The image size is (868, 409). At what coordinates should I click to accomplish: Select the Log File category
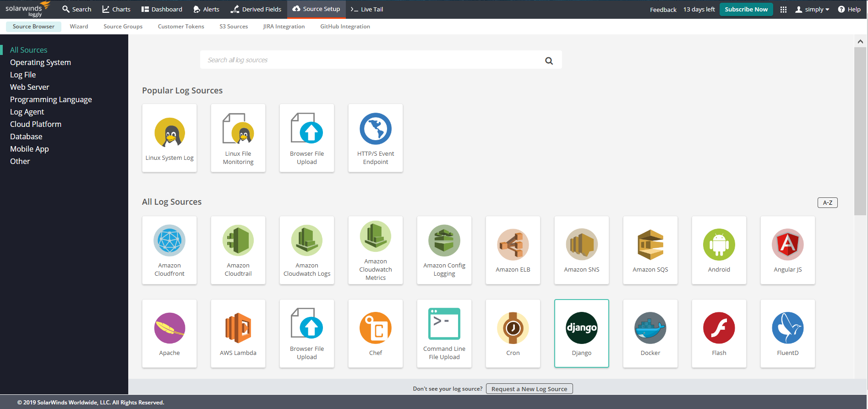[x=23, y=75]
